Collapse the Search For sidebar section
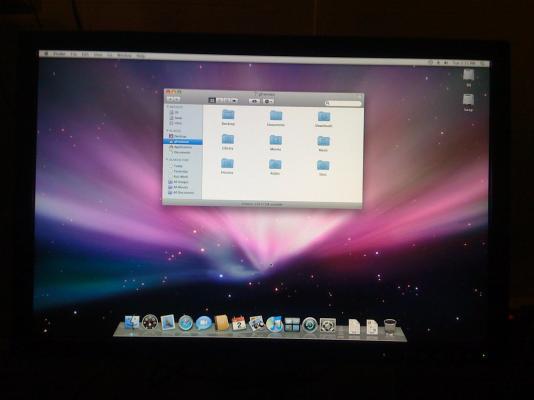Viewport: 534px width, 400px height. [167, 160]
